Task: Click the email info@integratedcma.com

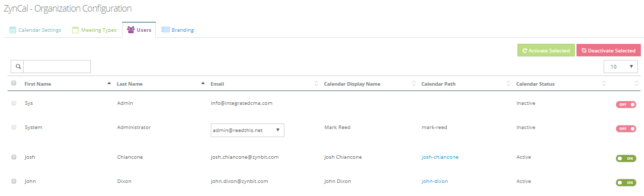Action: point(242,103)
